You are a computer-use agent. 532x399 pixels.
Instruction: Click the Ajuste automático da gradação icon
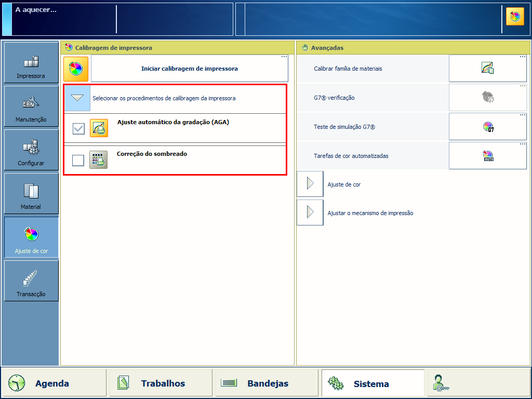(x=99, y=128)
